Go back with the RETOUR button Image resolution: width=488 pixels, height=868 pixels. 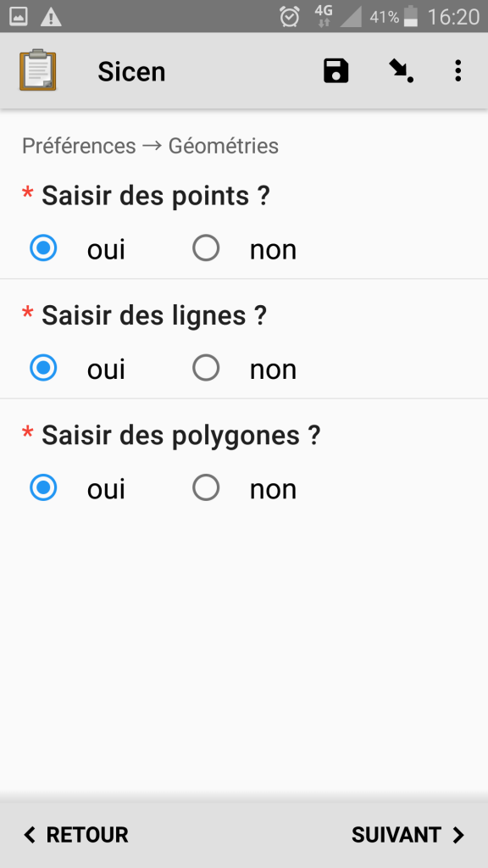(x=75, y=835)
